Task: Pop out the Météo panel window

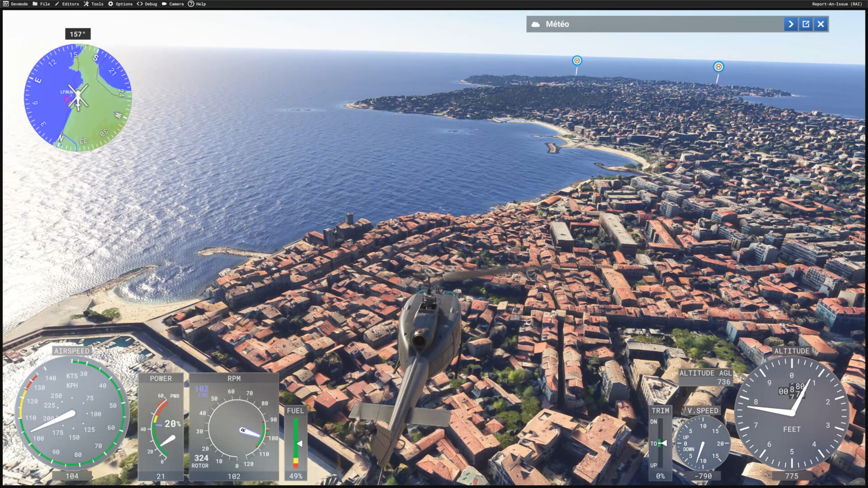Action: [x=806, y=24]
